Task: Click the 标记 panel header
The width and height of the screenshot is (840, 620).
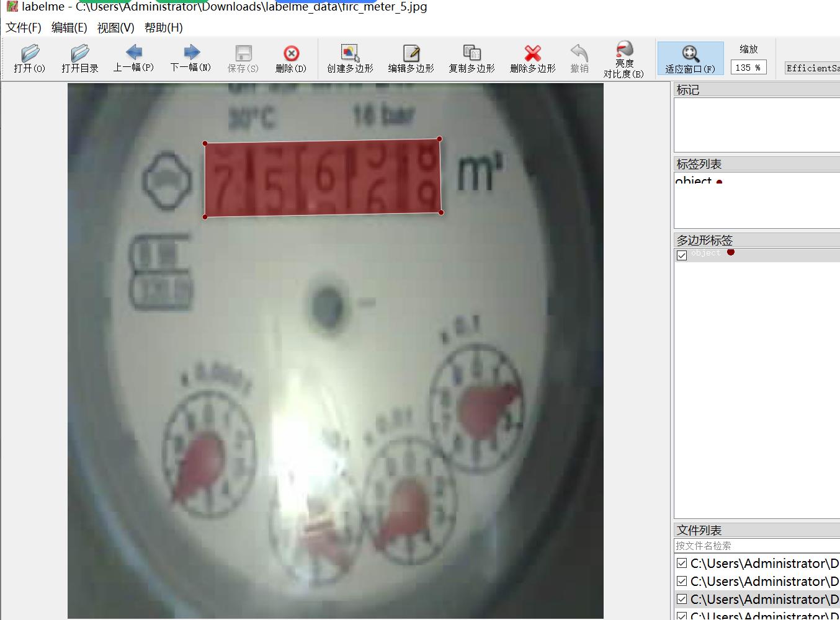Action: click(x=757, y=90)
